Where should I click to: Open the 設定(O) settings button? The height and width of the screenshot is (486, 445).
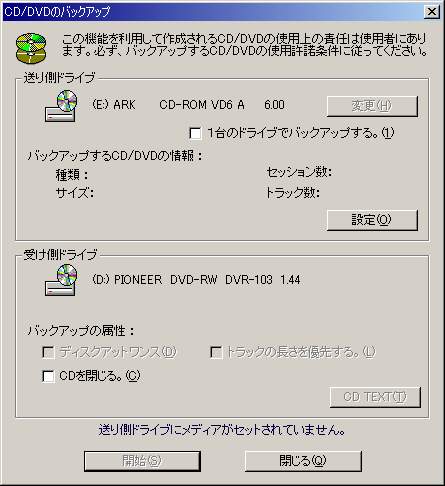pyautogui.click(x=372, y=220)
